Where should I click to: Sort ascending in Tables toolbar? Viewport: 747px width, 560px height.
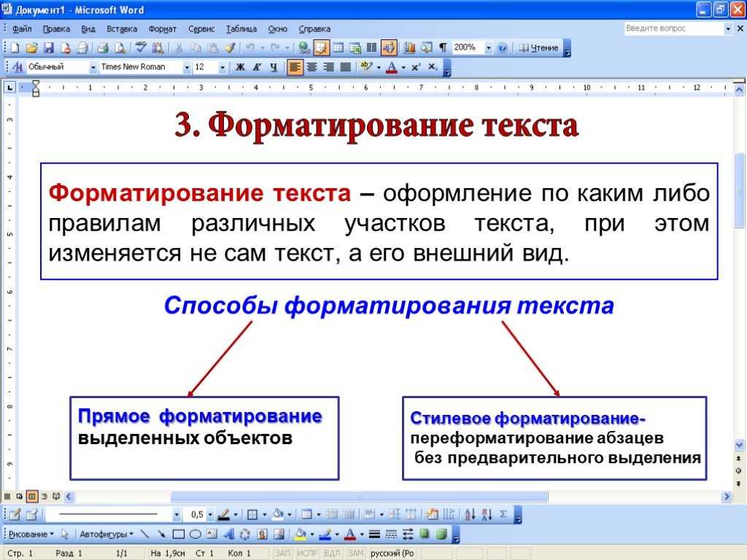pos(470,514)
